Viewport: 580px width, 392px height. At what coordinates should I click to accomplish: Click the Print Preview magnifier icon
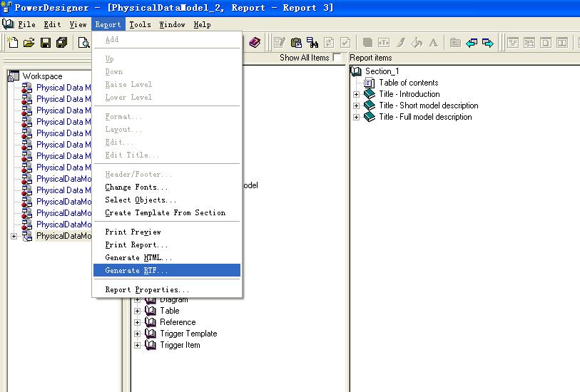(x=84, y=43)
